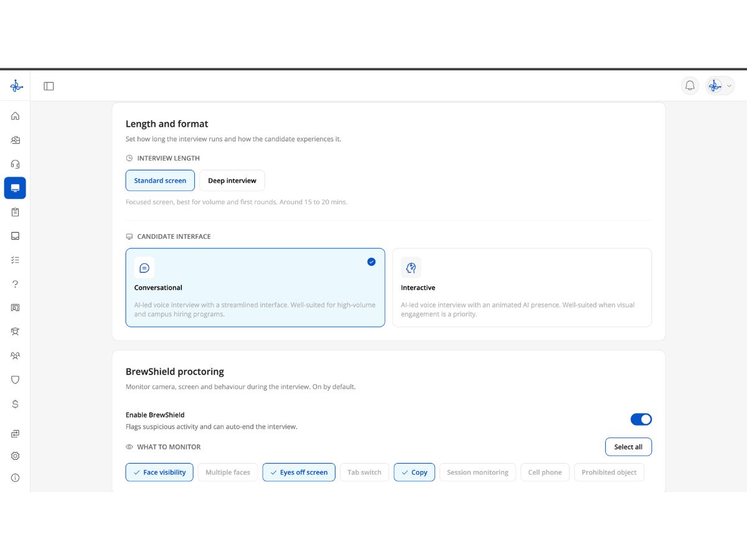
Task: Select the Deep interview length option
Action: 232,180
